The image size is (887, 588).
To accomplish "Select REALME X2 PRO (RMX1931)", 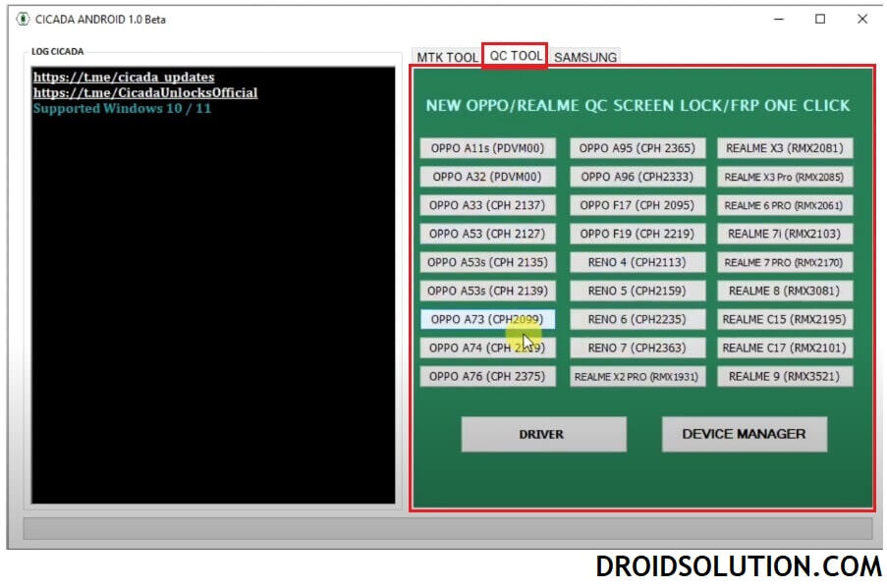I will coord(638,377).
